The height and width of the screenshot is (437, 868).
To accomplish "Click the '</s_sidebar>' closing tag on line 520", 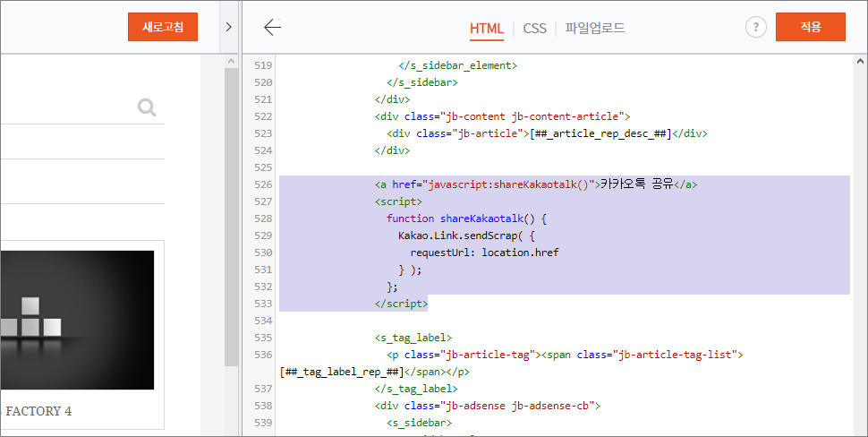I will pos(421,82).
